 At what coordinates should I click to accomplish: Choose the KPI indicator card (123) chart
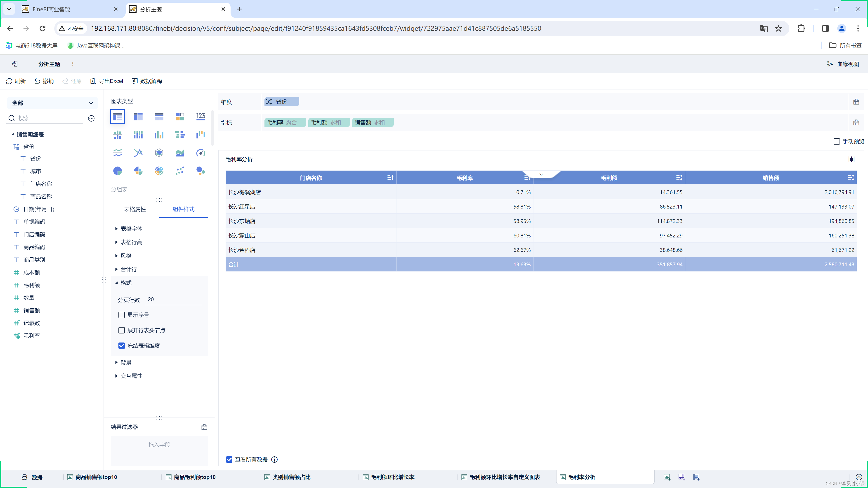200,117
